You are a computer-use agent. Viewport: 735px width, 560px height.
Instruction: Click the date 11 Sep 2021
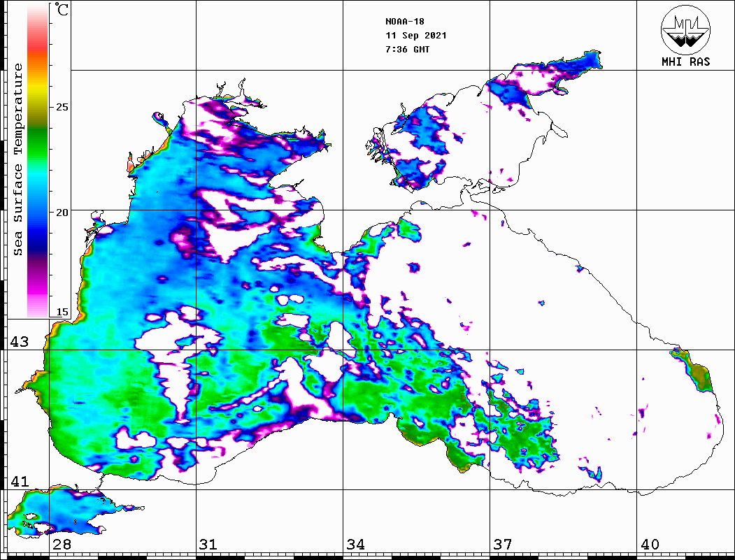[x=415, y=36]
